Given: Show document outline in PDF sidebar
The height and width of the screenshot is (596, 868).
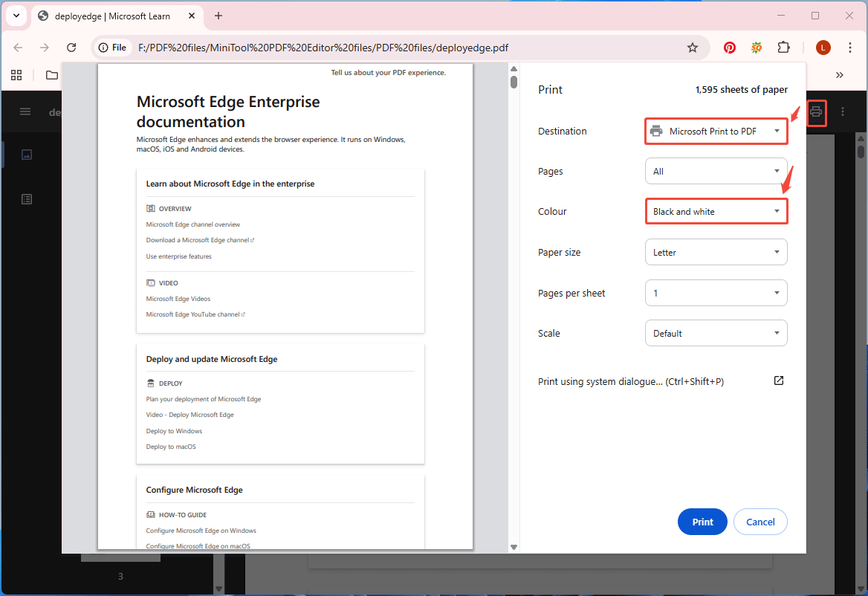Looking at the screenshot, I should tap(27, 199).
